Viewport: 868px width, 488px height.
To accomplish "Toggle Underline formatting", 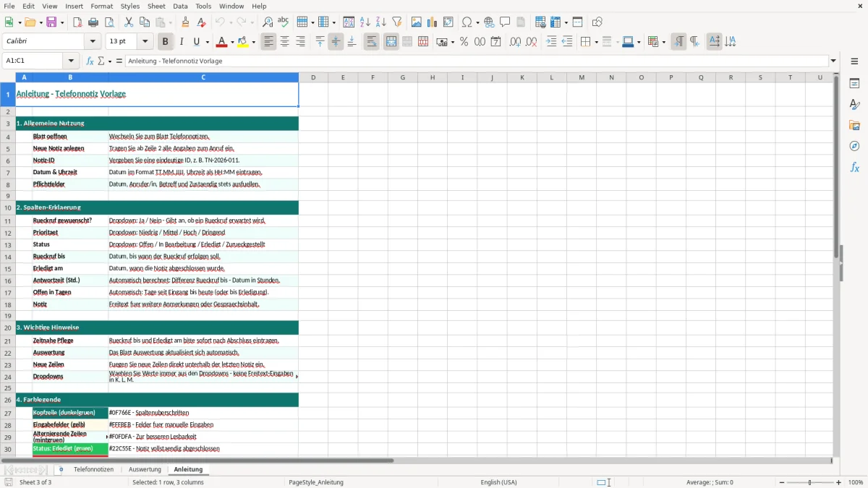I will pos(196,42).
